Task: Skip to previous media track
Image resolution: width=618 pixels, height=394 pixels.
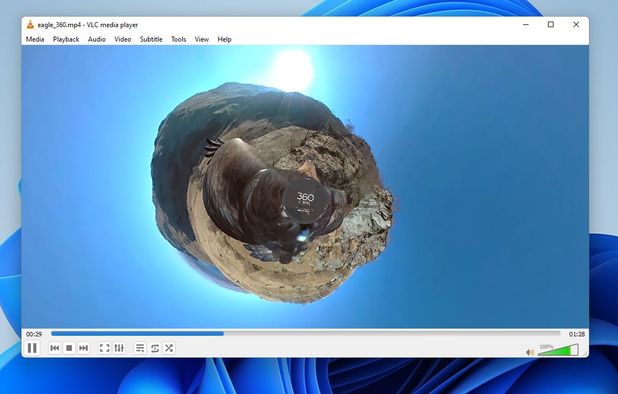Action: tap(55, 348)
